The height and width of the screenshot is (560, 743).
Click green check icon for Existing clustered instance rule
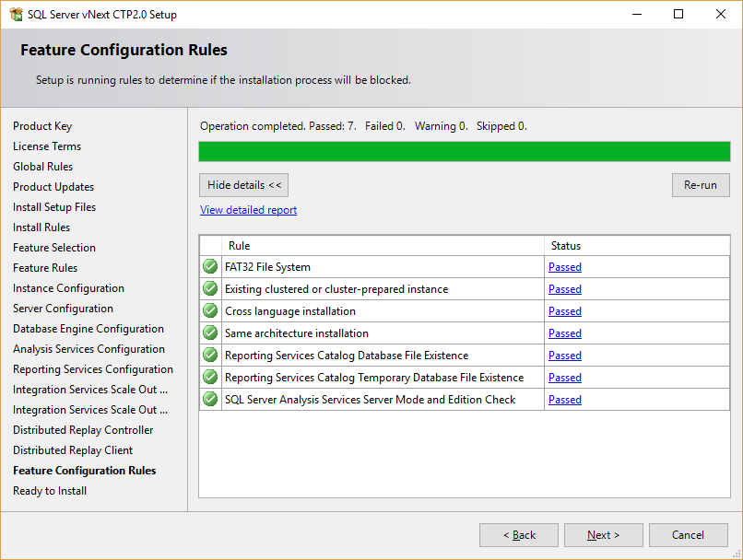(210, 289)
